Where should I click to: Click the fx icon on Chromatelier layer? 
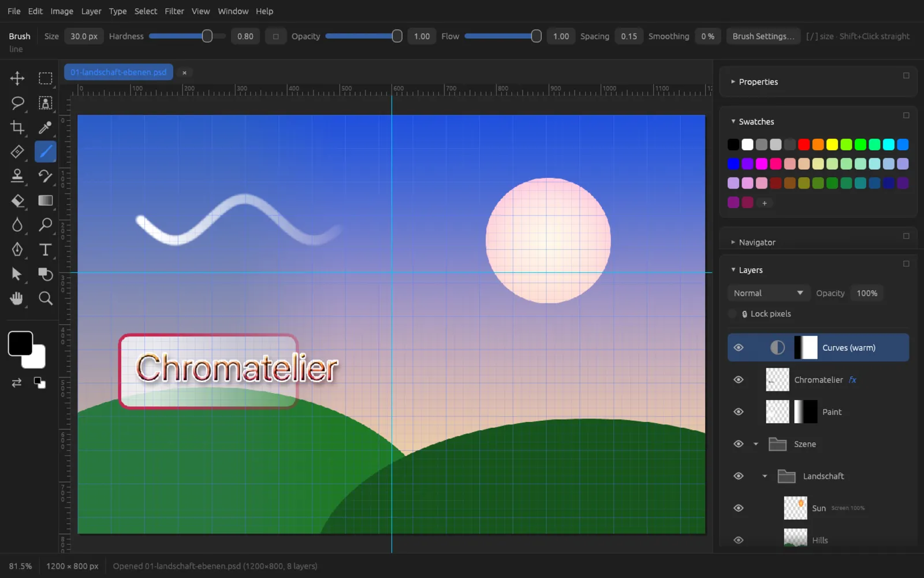pos(852,380)
